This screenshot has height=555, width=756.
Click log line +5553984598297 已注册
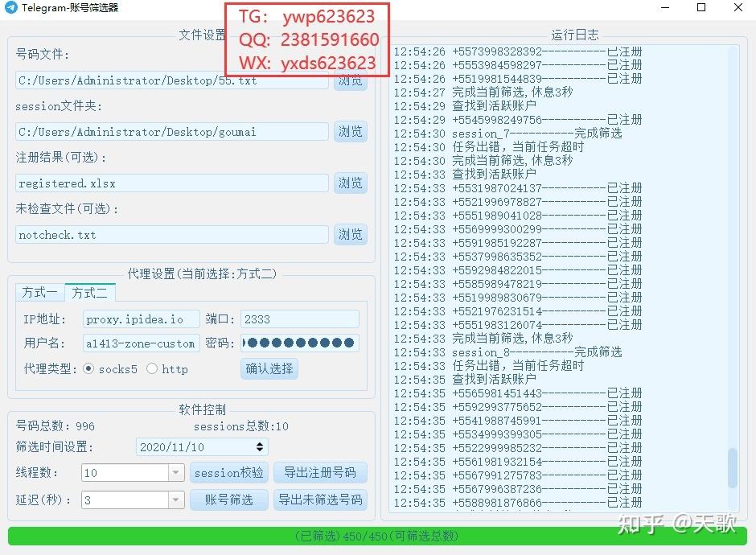(x=518, y=65)
